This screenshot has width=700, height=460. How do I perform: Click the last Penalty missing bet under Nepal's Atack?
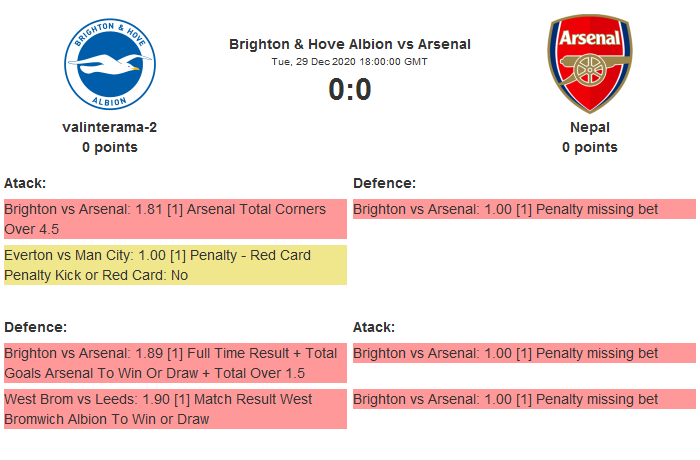(524, 400)
